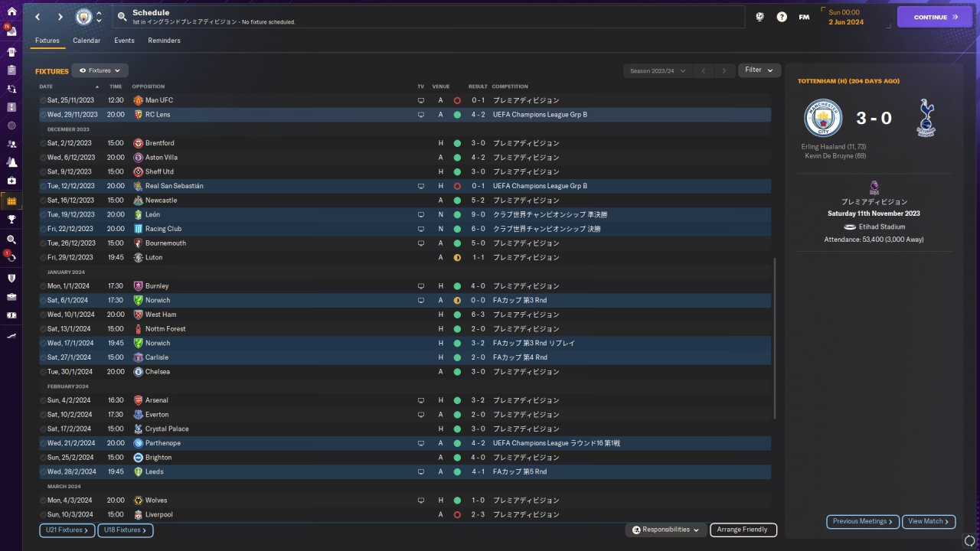Screen dimensions: 980x551
Task: Toggle the circle marker beside Fri, 29/12/2023
Action: 43,258
